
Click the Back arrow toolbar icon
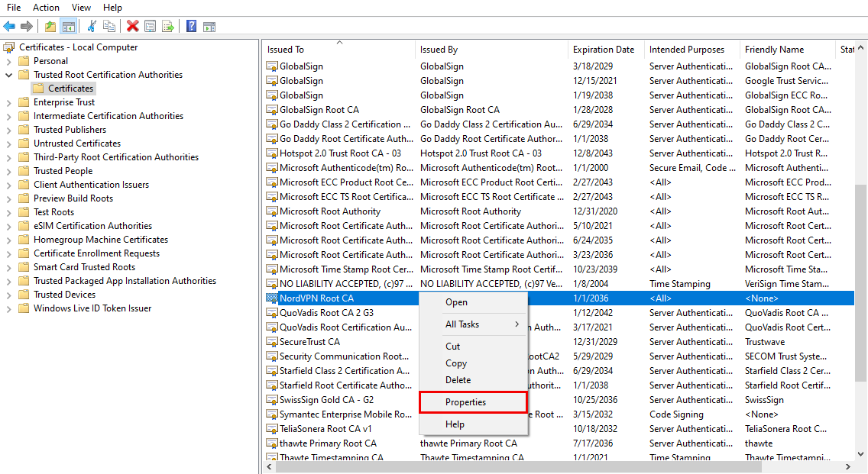pyautogui.click(x=9, y=26)
